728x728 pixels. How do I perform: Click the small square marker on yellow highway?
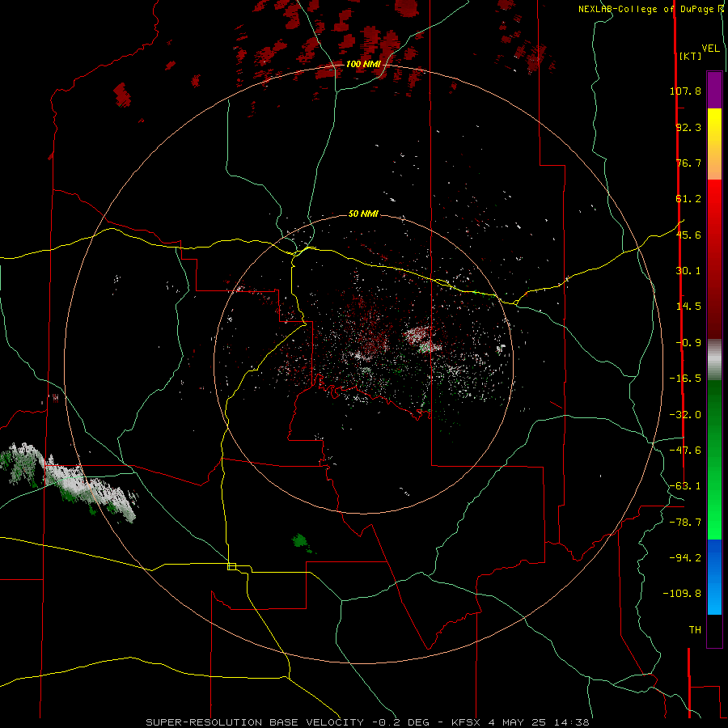coord(231,566)
